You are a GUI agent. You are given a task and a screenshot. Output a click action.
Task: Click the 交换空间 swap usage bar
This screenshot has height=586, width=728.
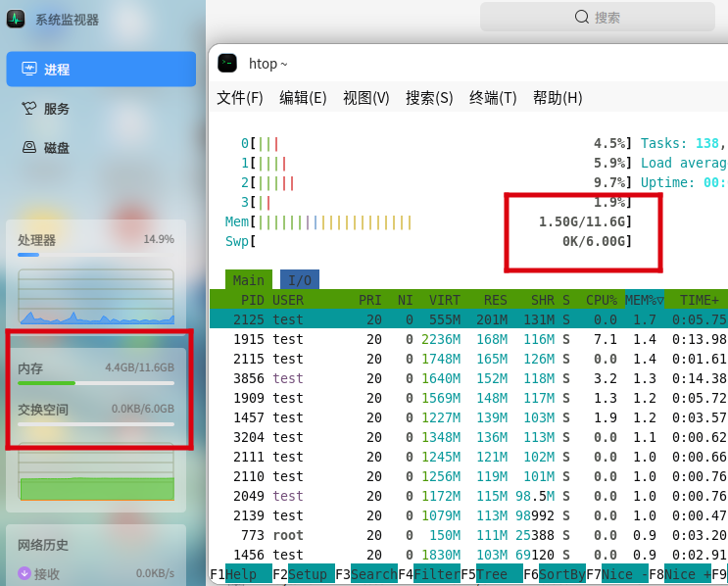point(96,424)
